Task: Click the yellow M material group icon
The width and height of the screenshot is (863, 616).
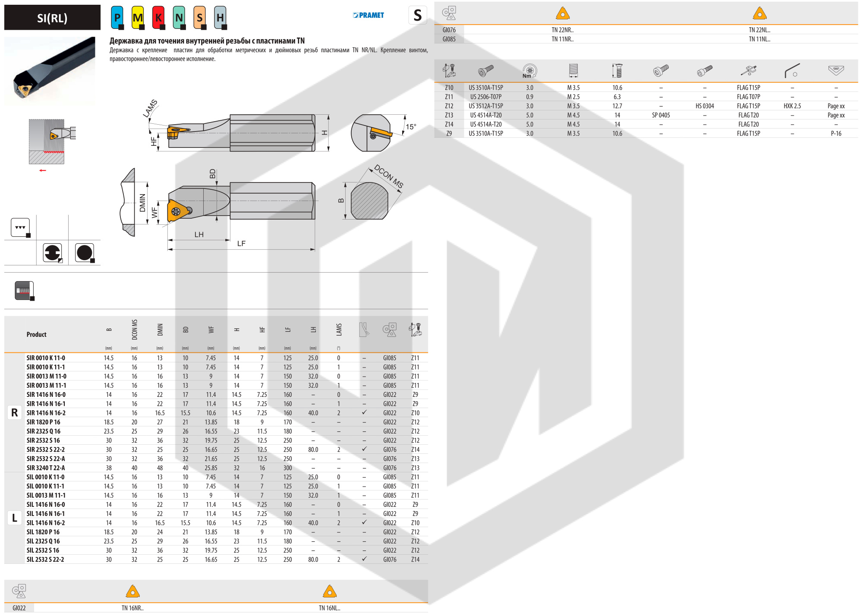Action: (138, 18)
